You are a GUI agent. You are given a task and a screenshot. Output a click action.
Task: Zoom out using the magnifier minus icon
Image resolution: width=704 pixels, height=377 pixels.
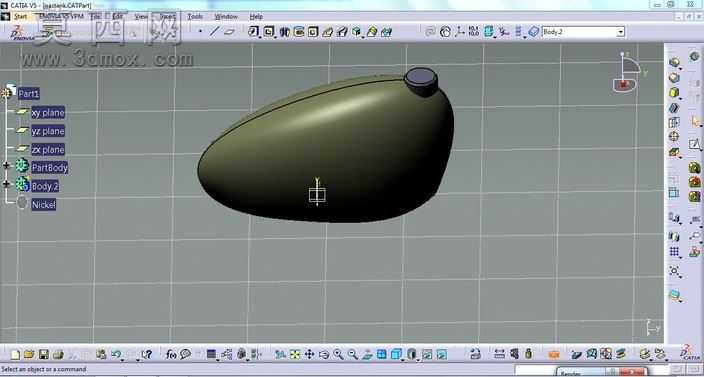coord(352,355)
